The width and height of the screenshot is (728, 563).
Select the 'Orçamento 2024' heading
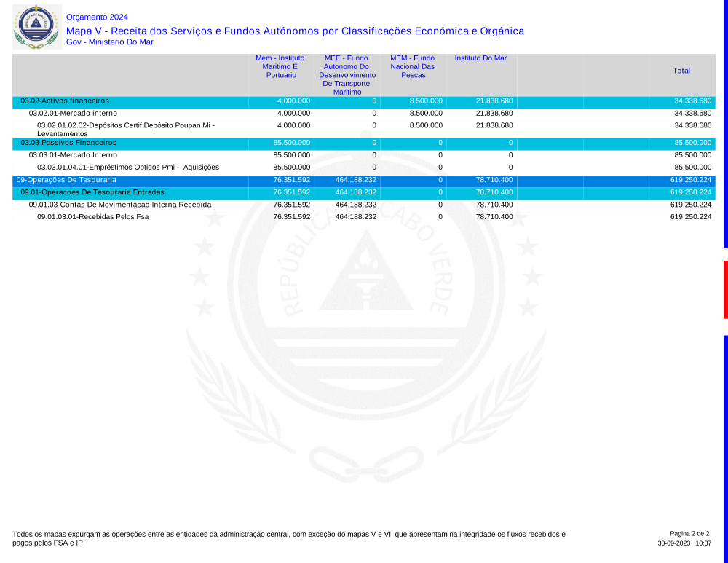96,17
